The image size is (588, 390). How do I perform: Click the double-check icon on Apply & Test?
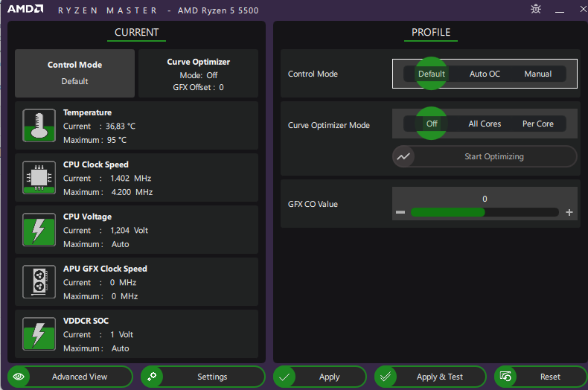tap(386, 377)
